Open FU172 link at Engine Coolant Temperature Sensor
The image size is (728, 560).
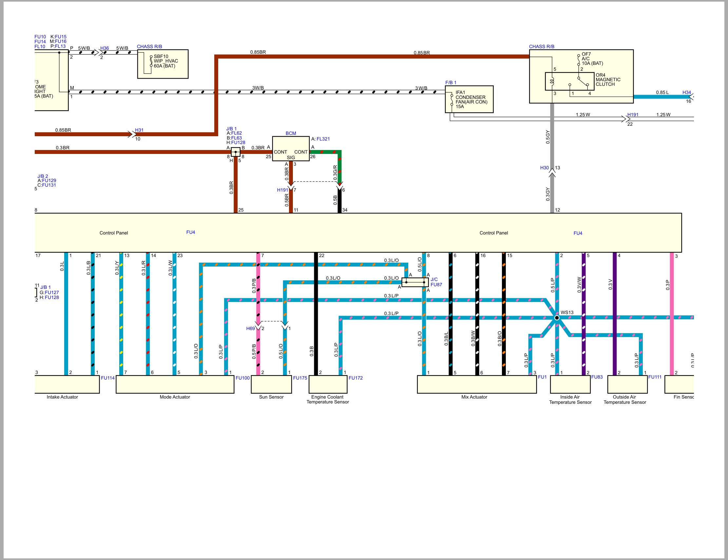355,378
